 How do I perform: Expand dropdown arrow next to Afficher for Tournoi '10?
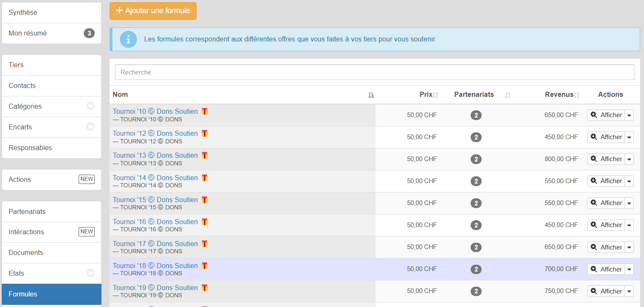click(629, 115)
